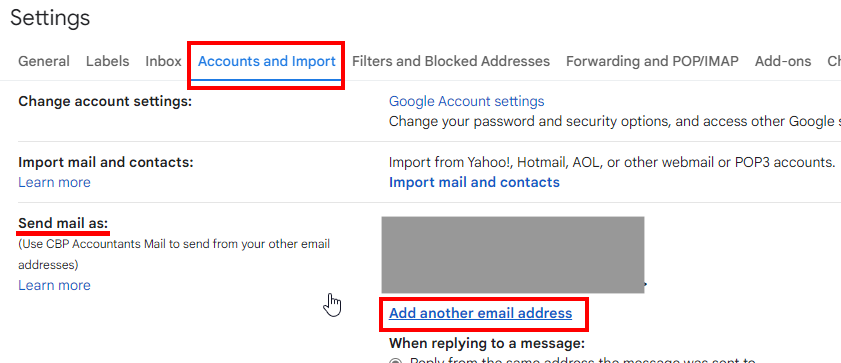
Task: Switch to Forwarding and POP/IMAP tab
Action: (652, 61)
